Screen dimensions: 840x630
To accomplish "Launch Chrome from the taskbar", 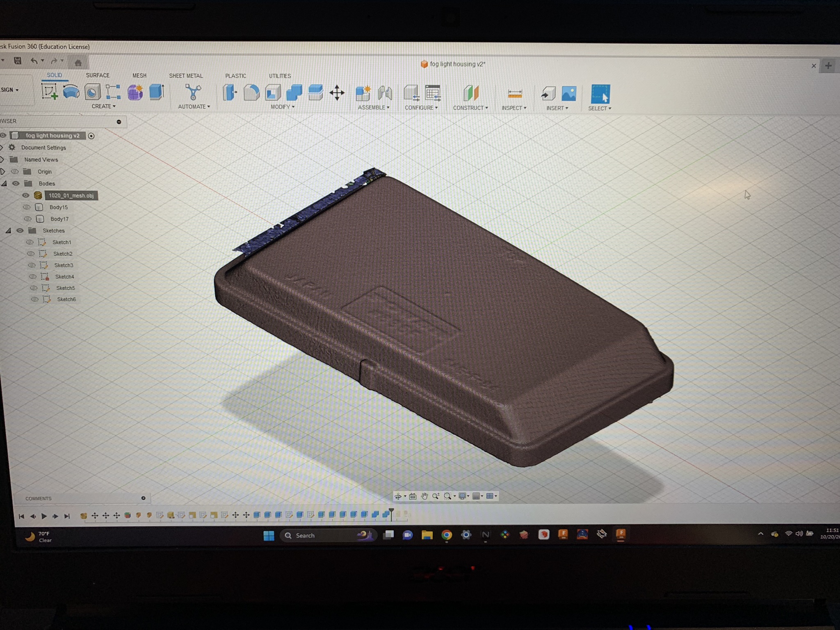I will click(447, 535).
